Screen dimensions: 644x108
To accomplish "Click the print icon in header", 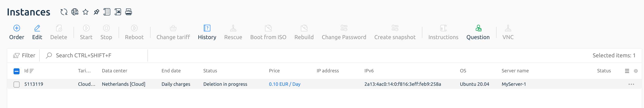I will click(x=129, y=12).
